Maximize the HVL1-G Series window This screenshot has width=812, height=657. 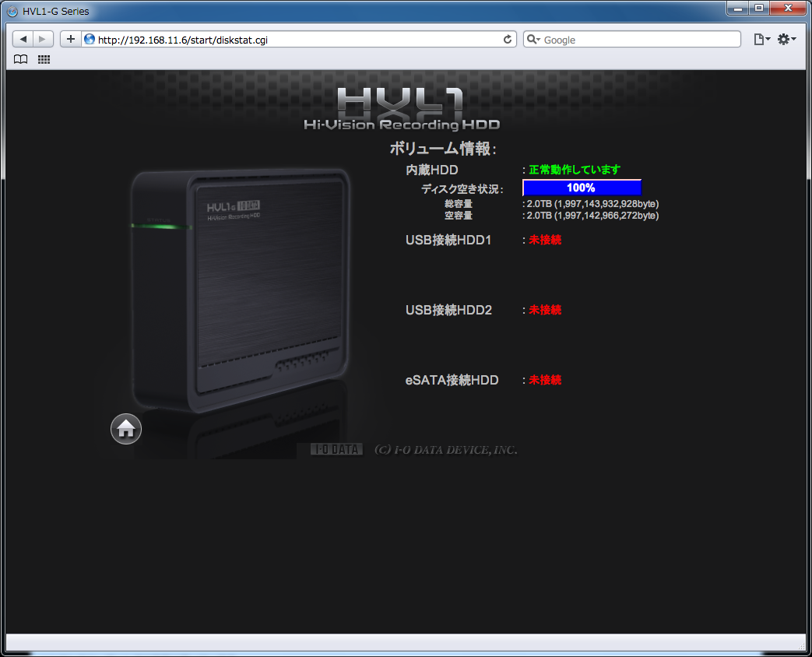click(758, 9)
